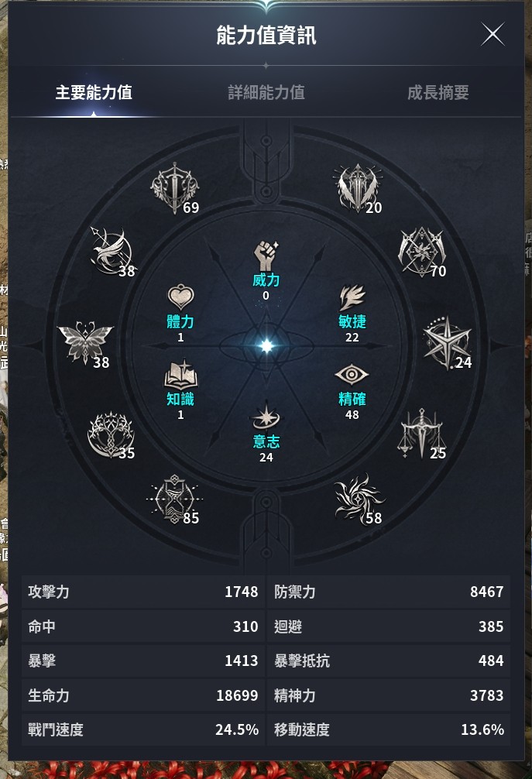532x779 pixels.
Task: Click the 精確 eye stat icon
Action: [352, 375]
